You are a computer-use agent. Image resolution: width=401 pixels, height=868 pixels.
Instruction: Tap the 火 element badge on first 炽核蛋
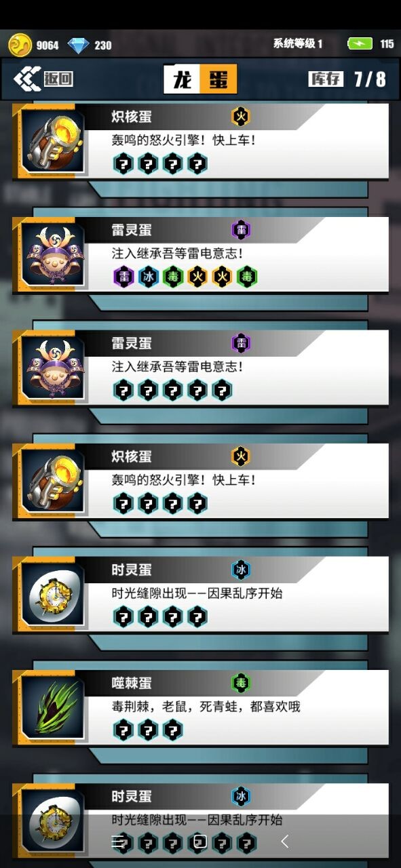[241, 117]
